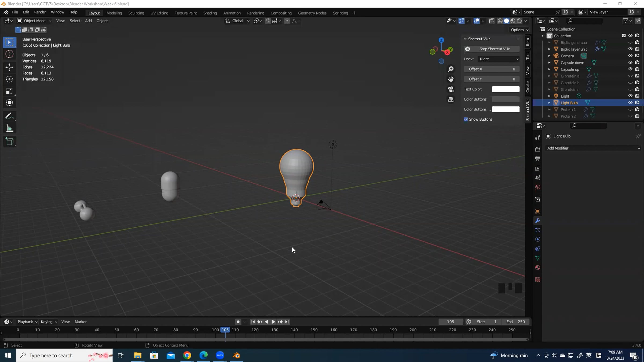Toggle visibility of Capsule up
This screenshot has width=644, height=362.
(630, 69)
